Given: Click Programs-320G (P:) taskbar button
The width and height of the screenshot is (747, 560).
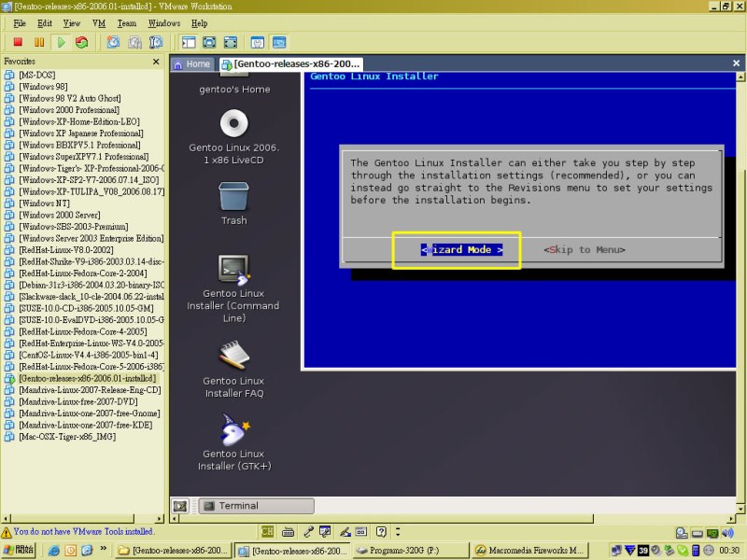Looking at the screenshot, I should pos(409,551).
